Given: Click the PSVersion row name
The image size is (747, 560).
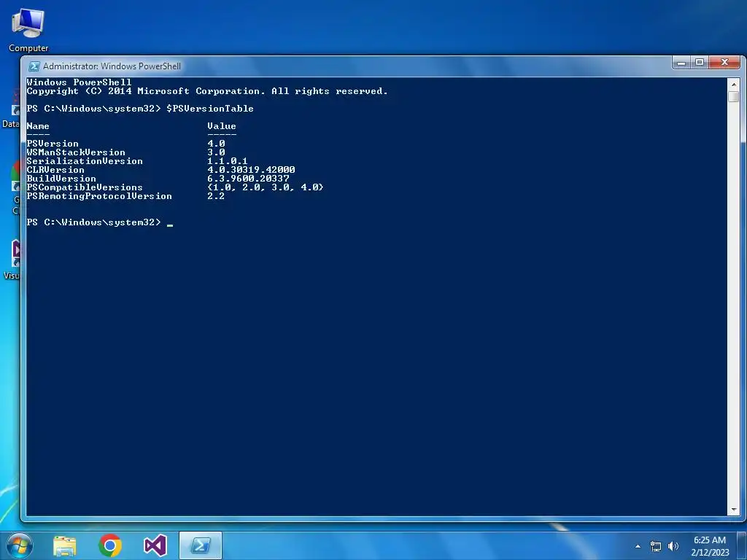Looking at the screenshot, I should point(53,144).
